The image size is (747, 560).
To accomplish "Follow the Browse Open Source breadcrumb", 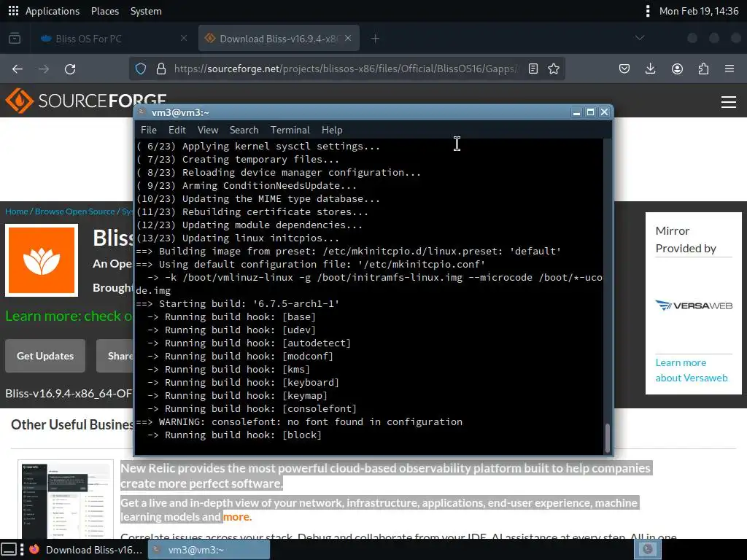I will click(x=75, y=211).
